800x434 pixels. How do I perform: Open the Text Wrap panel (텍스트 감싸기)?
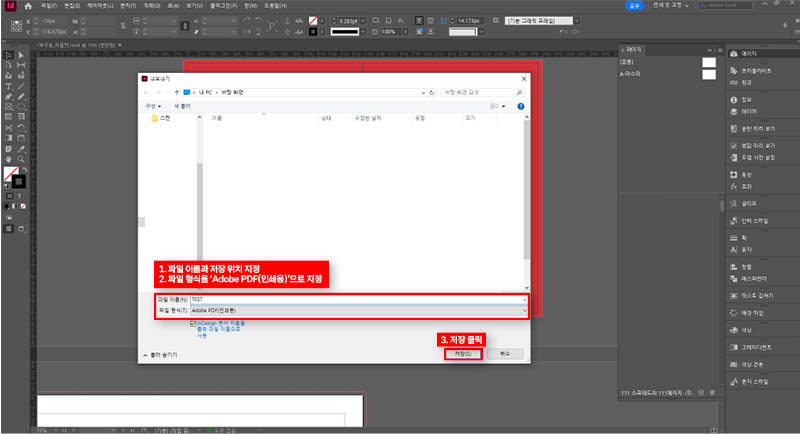[x=752, y=296]
